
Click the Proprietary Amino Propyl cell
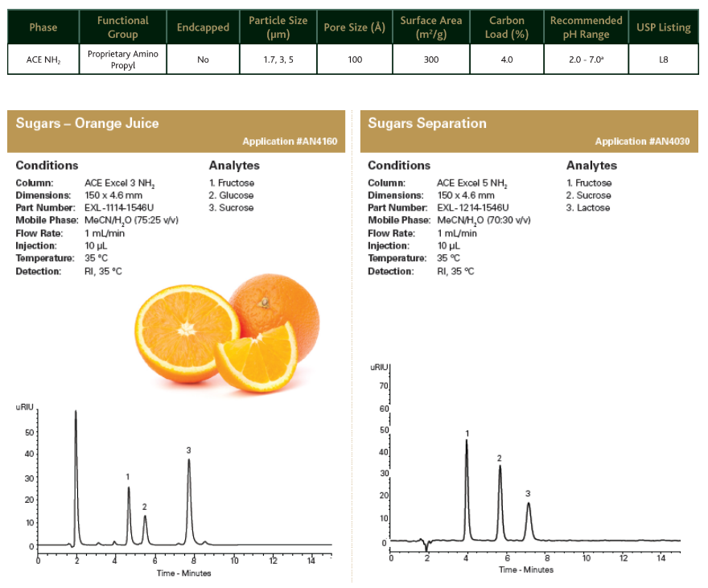tap(123, 60)
